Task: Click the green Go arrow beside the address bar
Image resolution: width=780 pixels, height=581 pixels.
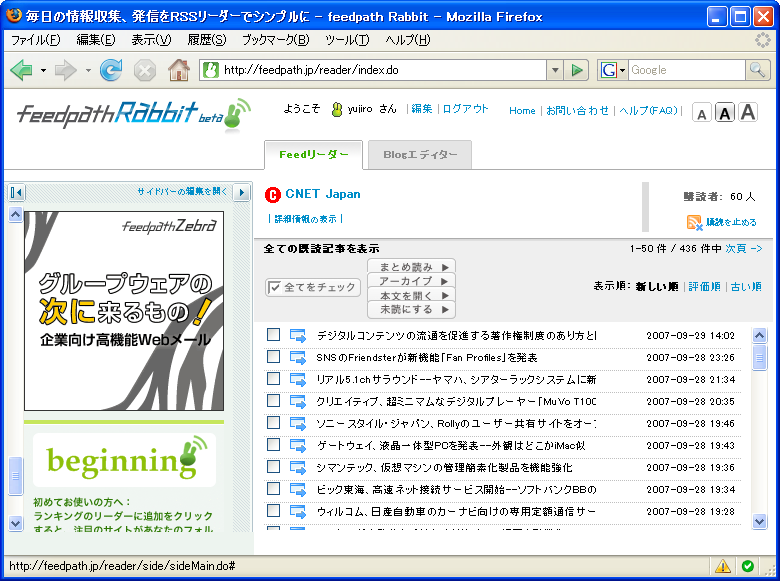Action: tap(577, 70)
